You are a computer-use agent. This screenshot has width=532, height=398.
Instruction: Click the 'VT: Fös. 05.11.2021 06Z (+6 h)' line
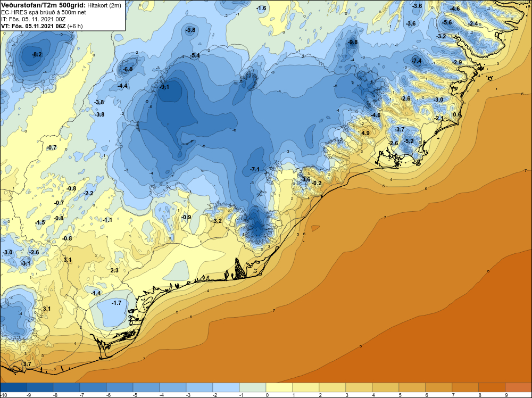(x=41, y=26)
